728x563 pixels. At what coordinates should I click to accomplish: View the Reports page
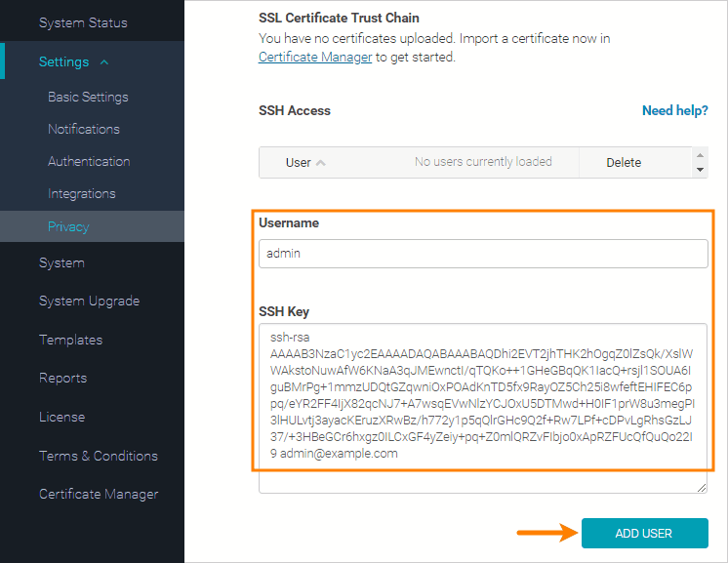(62, 379)
